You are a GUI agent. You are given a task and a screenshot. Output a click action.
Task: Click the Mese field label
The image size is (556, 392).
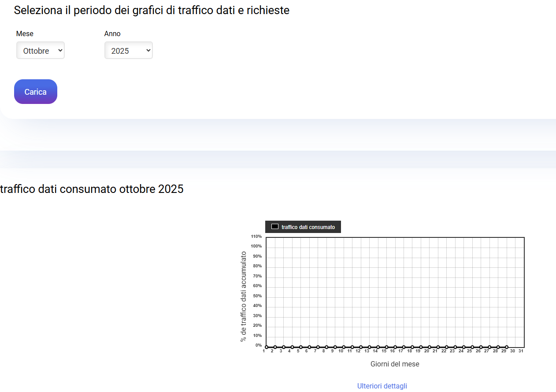click(25, 33)
